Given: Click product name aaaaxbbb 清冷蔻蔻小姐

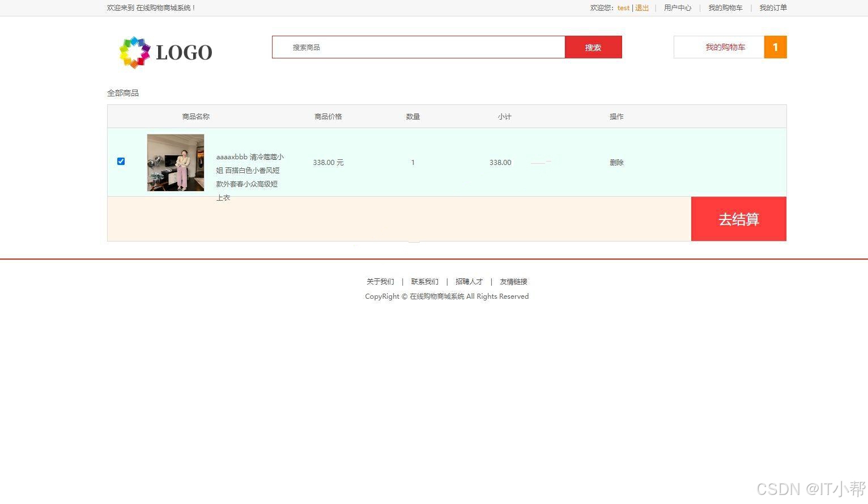Looking at the screenshot, I should click(250, 177).
